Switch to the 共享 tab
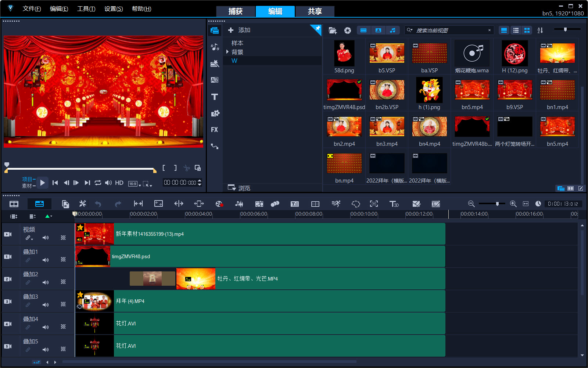This screenshot has width=588, height=368. point(315,11)
